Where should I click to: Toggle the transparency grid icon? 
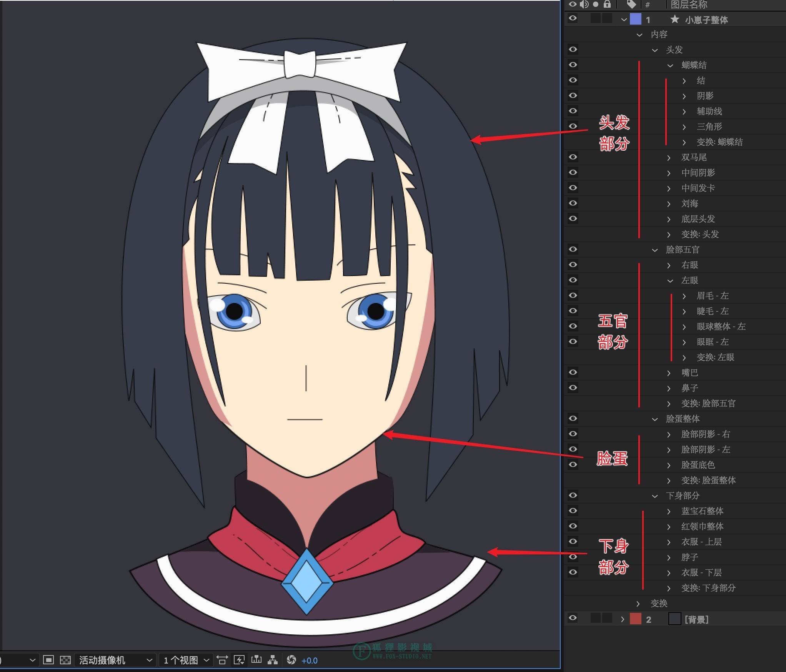pyautogui.click(x=65, y=660)
